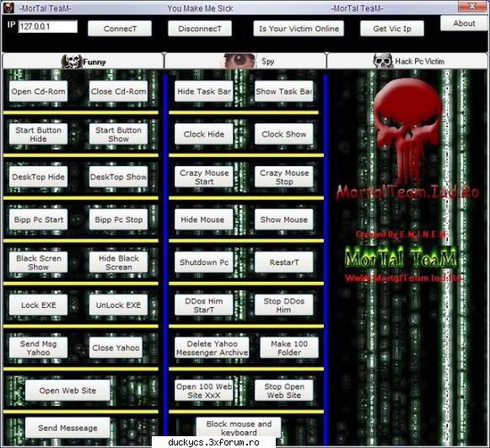The width and height of the screenshot is (490, 448).
Task: Click Close Yahoo button
Action: pos(116,348)
